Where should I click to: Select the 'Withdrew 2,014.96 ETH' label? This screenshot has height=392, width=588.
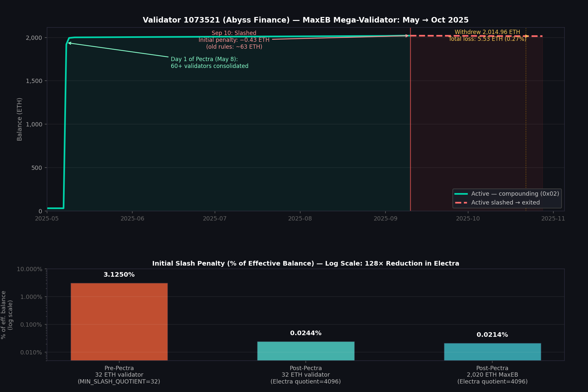(487, 32)
